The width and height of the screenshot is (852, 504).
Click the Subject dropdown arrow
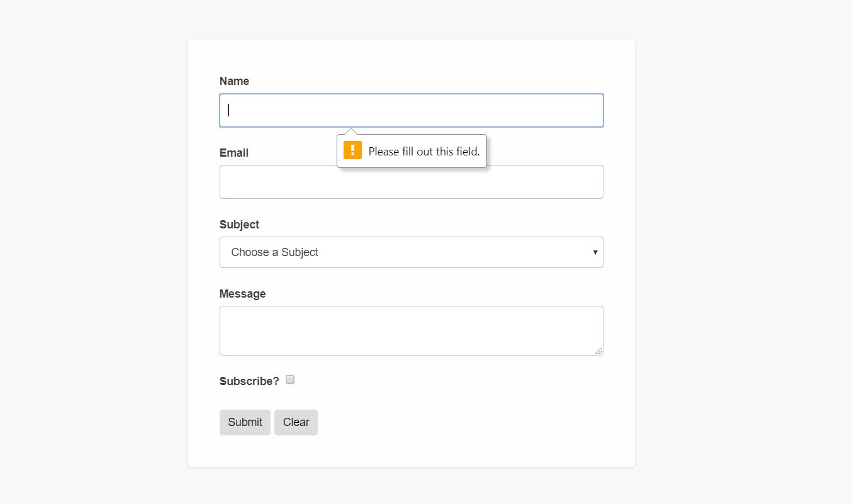pyautogui.click(x=595, y=252)
